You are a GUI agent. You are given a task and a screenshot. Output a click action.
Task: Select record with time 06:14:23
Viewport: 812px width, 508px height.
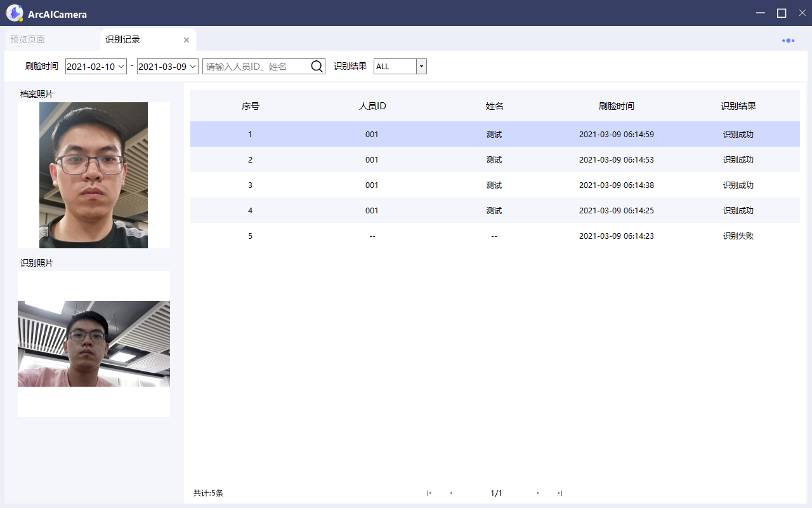(x=495, y=236)
